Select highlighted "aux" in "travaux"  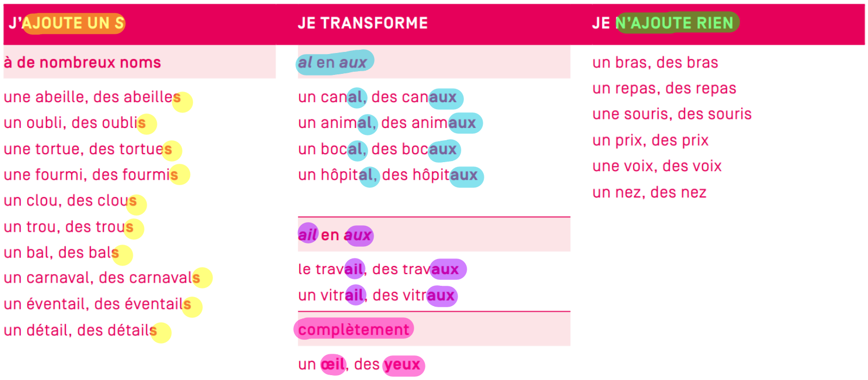pyautogui.click(x=445, y=270)
